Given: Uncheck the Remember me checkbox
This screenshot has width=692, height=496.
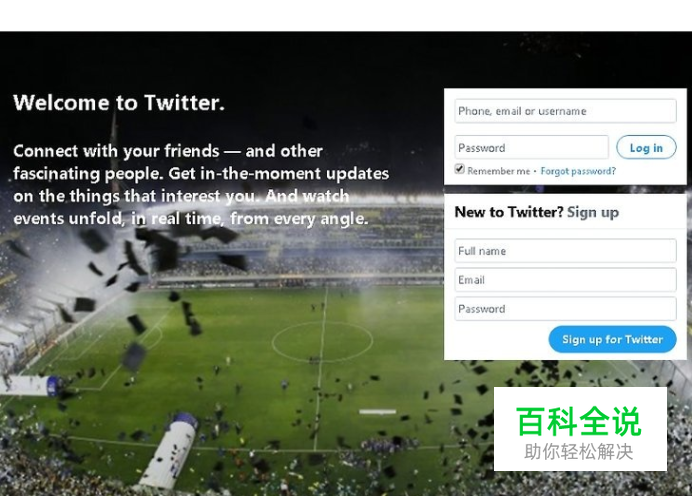Looking at the screenshot, I should coord(459,169).
